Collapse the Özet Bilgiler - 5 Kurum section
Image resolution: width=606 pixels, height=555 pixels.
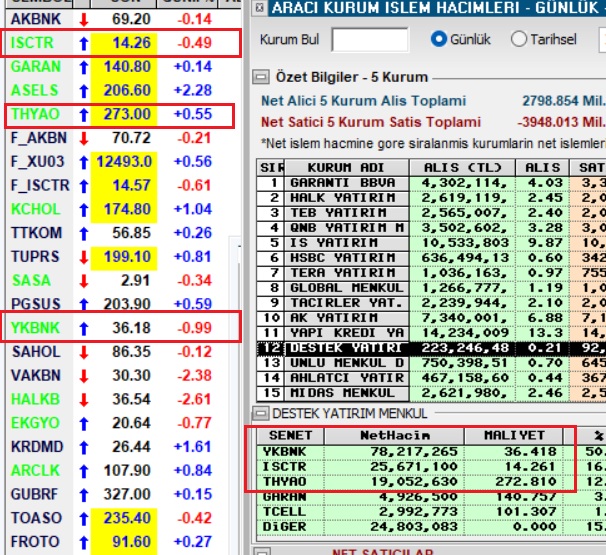260,77
